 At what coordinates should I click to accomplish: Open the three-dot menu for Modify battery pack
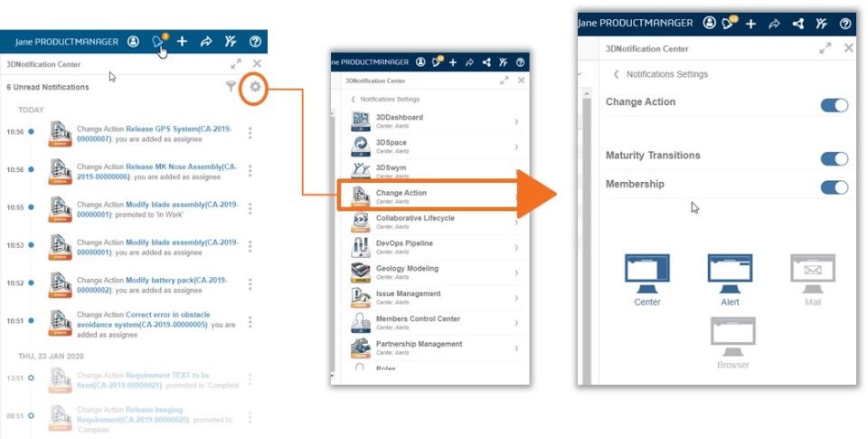click(x=250, y=284)
